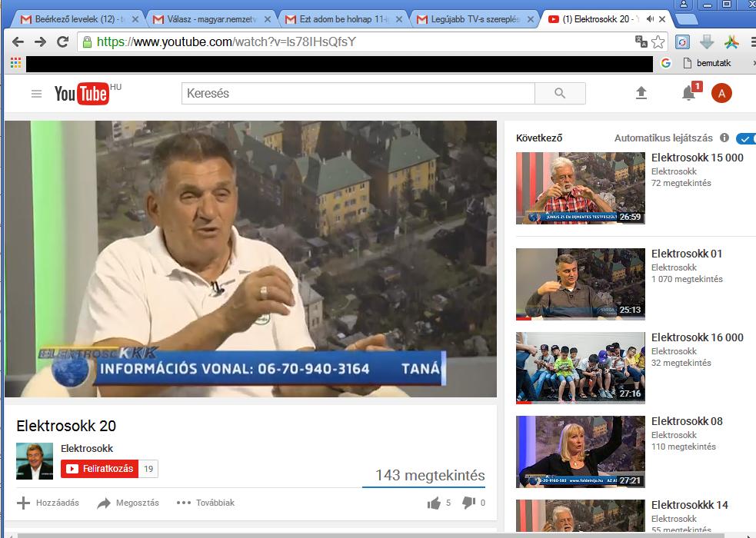The image size is (756, 538).
Task: Click the red Feliratkozás subscribe button
Action: point(100,469)
